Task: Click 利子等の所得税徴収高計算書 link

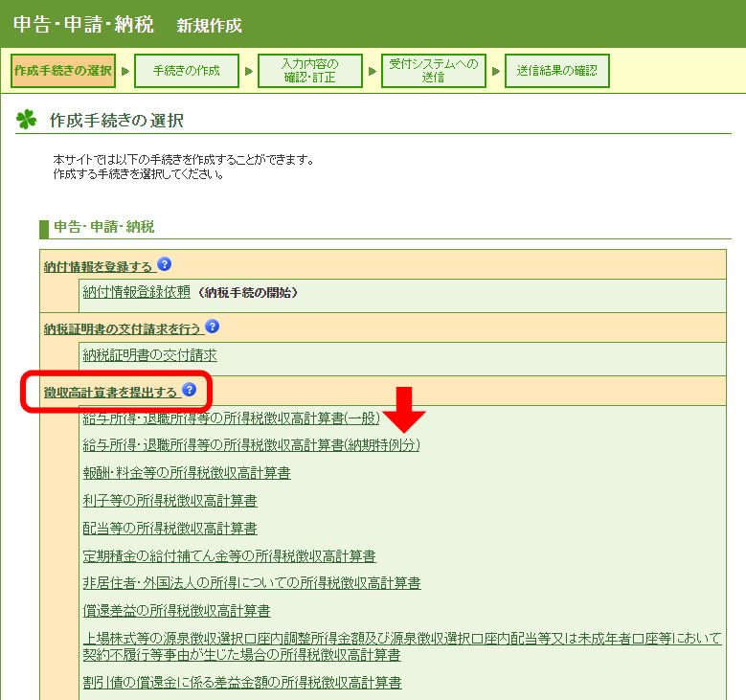Action: tap(170, 501)
